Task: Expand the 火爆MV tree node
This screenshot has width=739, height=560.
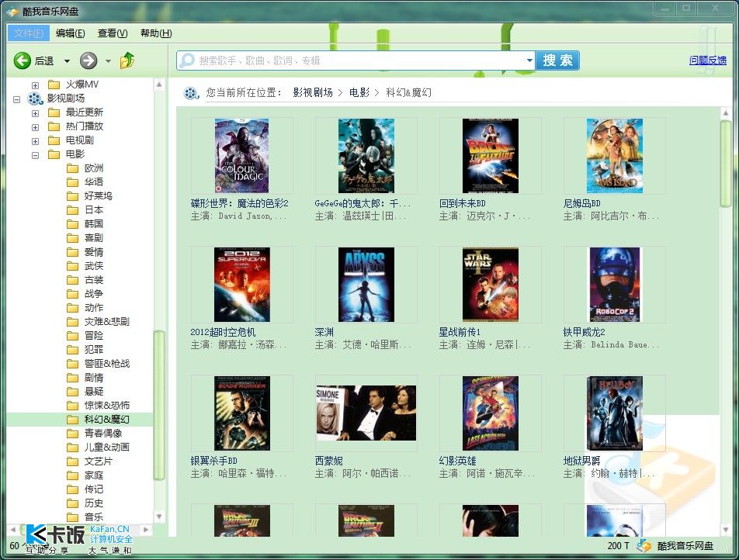Action: tap(36, 85)
